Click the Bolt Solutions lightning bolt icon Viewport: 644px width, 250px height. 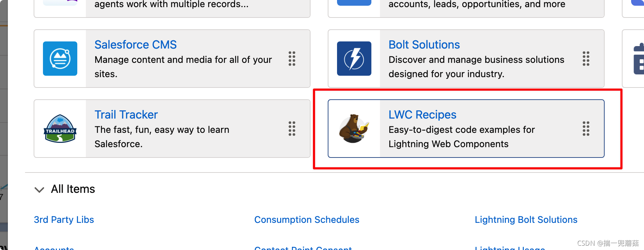[354, 58]
